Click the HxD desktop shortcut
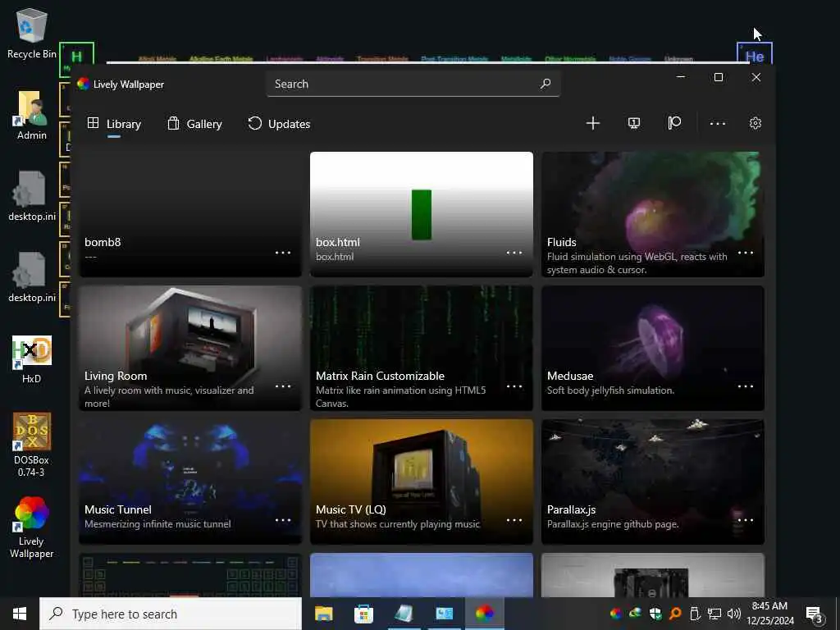The height and width of the screenshot is (630, 840). 32,359
